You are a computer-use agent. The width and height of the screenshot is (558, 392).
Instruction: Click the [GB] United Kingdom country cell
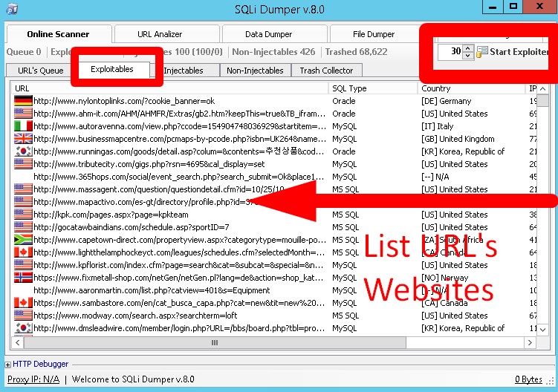click(458, 139)
